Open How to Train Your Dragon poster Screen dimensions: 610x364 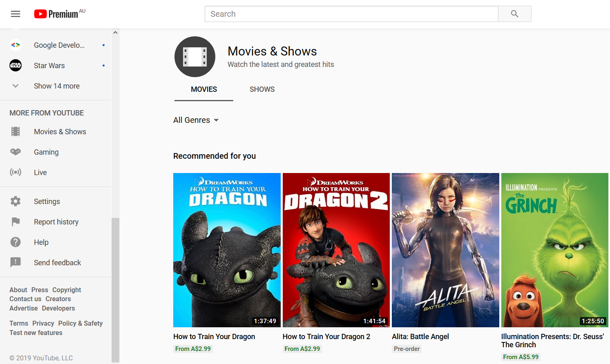[227, 250]
